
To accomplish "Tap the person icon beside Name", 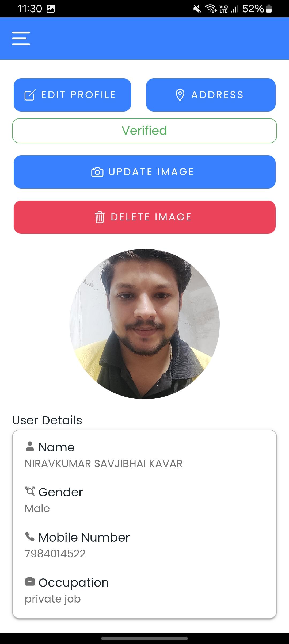I will (x=30, y=446).
